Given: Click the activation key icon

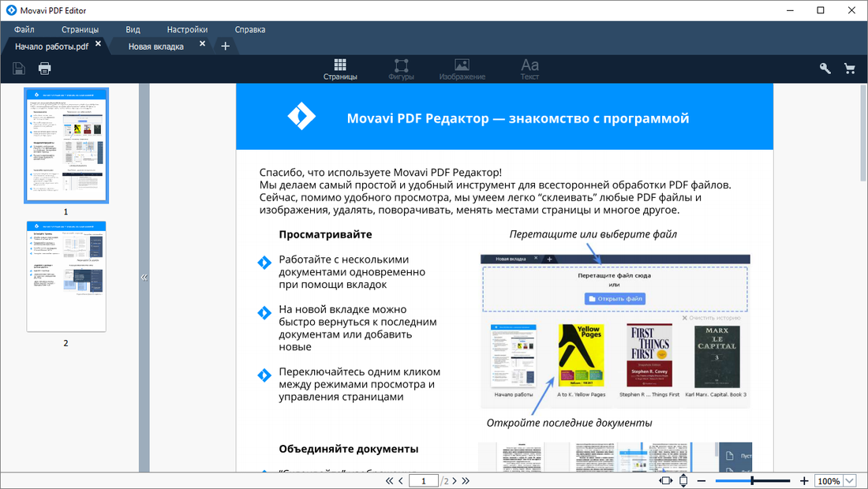Looking at the screenshot, I should pos(825,69).
